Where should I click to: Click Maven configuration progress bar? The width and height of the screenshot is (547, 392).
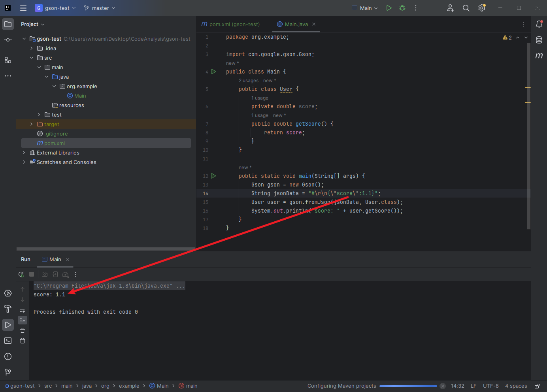pyautogui.click(x=408, y=386)
